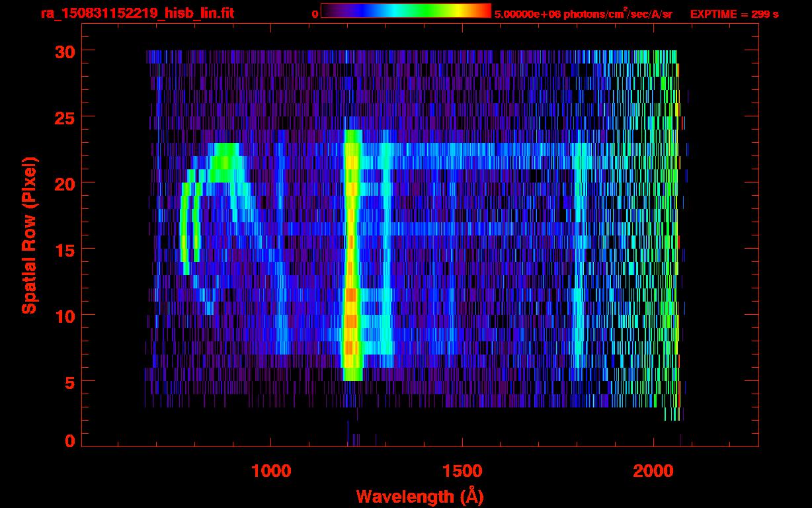Click the dark purple start of the color bar
Viewport: 812px width, 508px height.
click(x=329, y=11)
